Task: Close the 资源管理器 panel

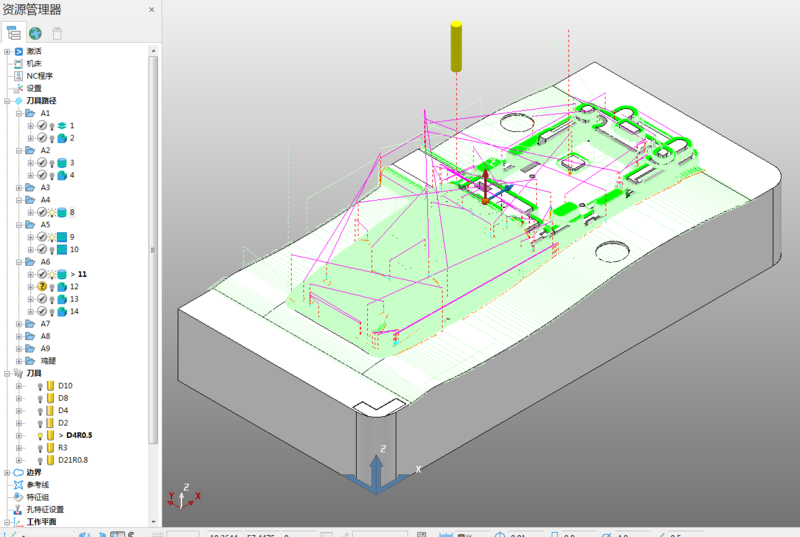Action: [151, 9]
